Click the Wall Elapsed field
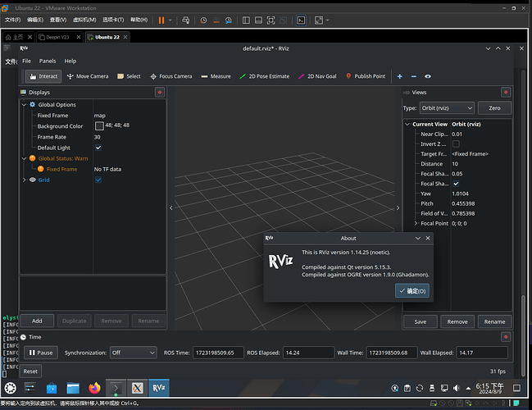This screenshot has height=410, width=532. pyautogui.click(x=482, y=353)
